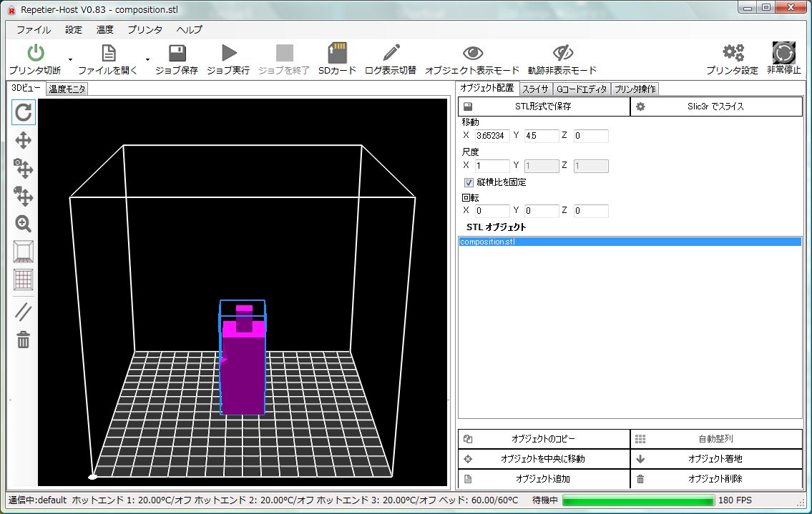Open the ファイル menu
The image size is (812, 514).
pos(33,29)
